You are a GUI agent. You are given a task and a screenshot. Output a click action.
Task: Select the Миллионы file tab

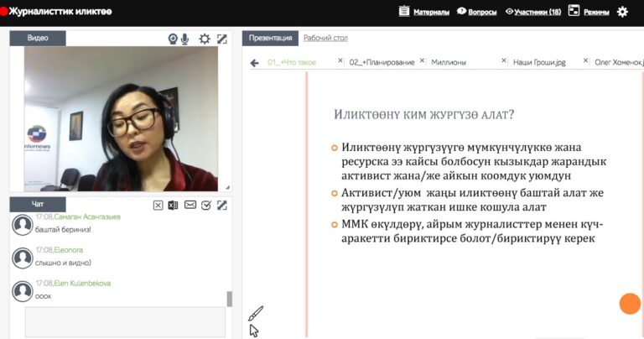[449, 62]
